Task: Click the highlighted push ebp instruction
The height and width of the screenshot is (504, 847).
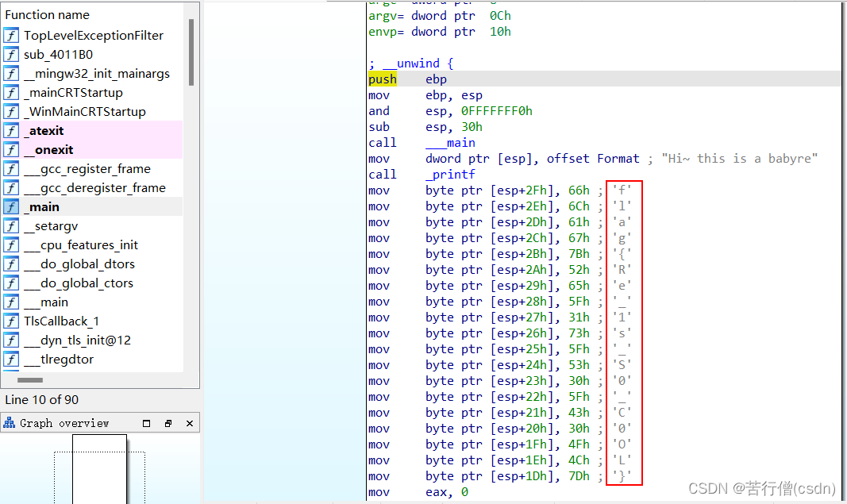Action: coord(382,79)
